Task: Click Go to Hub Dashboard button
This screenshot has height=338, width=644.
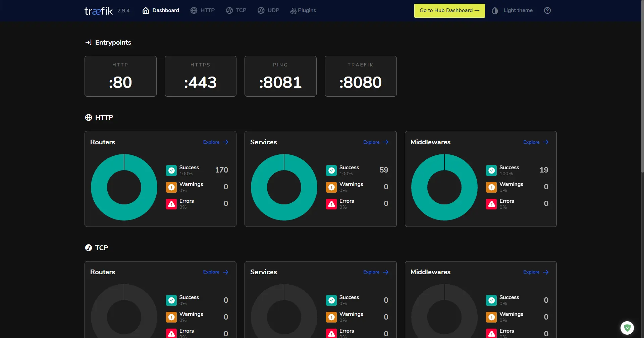Action: click(449, 10)
